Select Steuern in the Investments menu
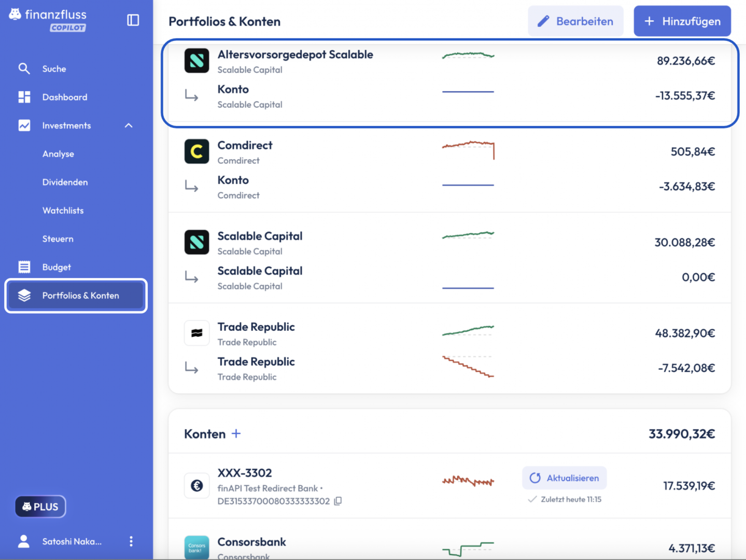Image resolution: width=746 pixels, height=560 pixels. pyautogui.click(x=58, y=239)
